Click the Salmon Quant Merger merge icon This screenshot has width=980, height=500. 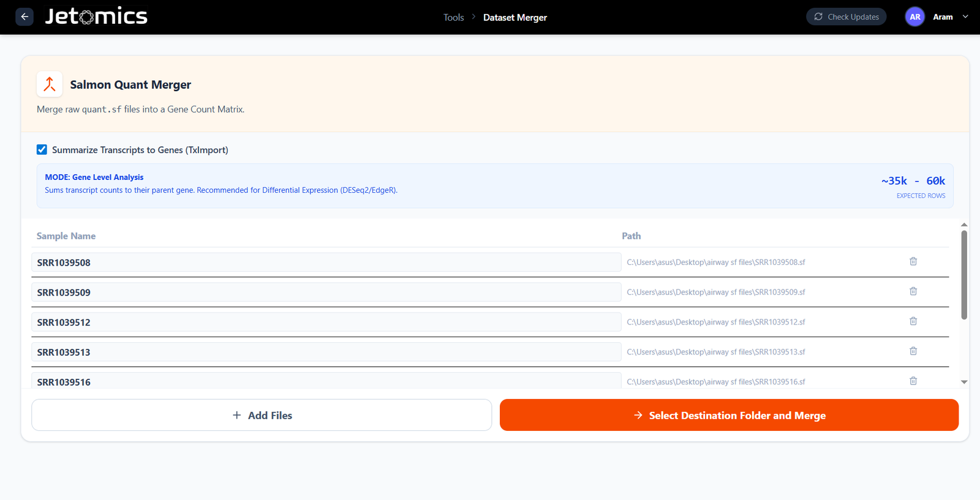pos(50,84)
